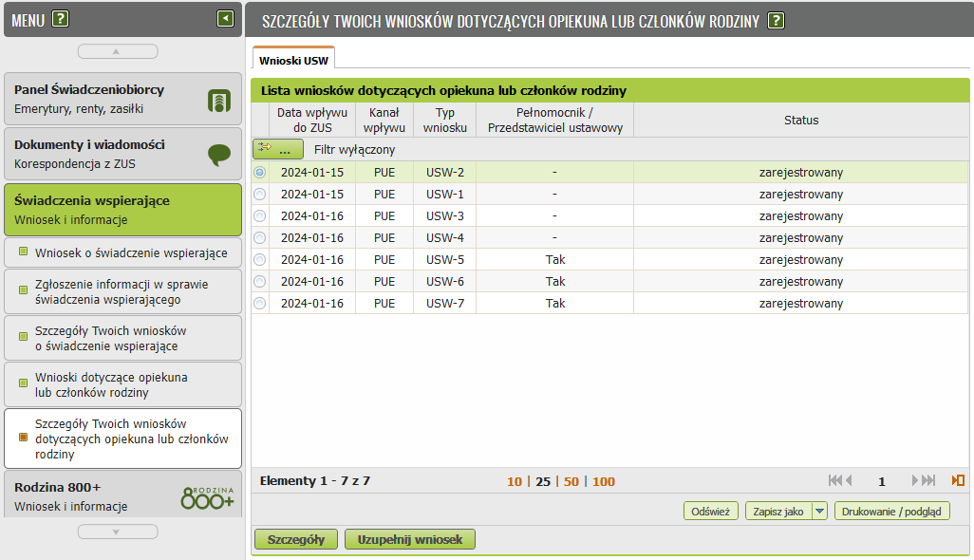Sort by Status column header

(x=800, y=120)
